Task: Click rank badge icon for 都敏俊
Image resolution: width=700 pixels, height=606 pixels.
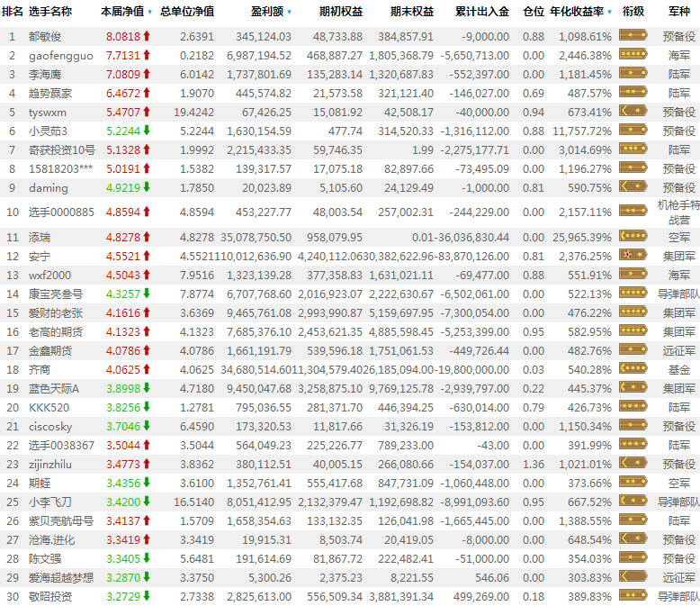Action: (x=633, y=35)
